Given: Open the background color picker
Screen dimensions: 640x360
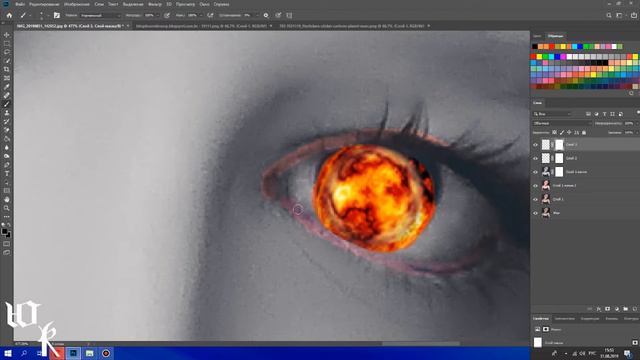Looking at the screenshot, I should (x=8, y=235).
